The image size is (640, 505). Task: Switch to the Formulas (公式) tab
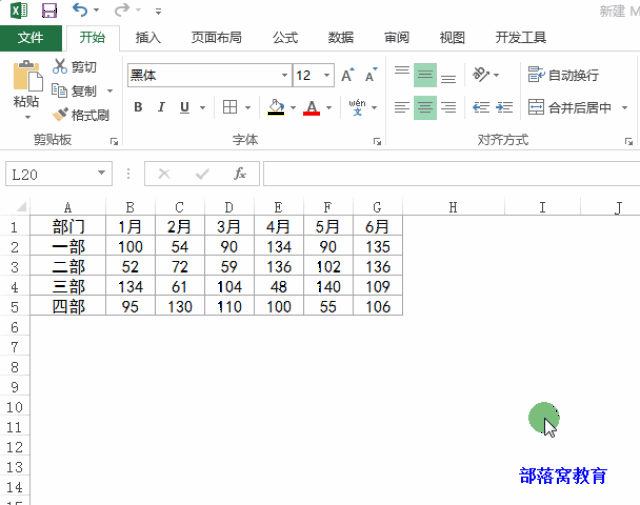coord(285,38)
